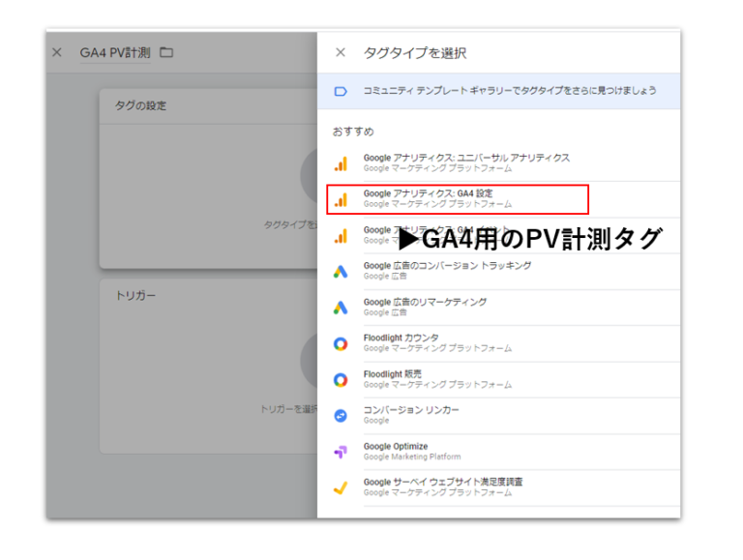Click the トリガーを選択 prompt text
Viewport: 743px width, 560px height.
289,409
